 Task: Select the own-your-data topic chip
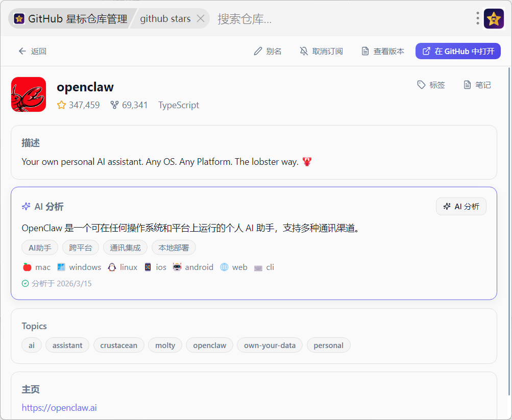(x=270, y=345)
